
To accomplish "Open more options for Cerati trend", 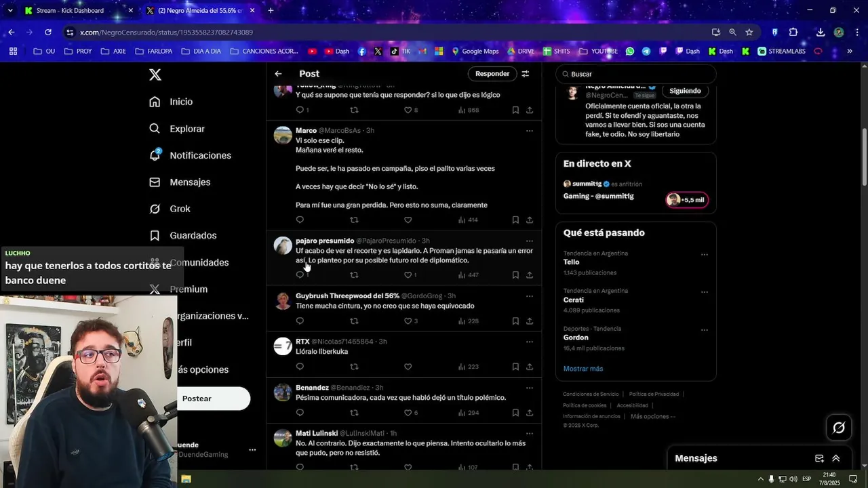I will tap(705, 293).
